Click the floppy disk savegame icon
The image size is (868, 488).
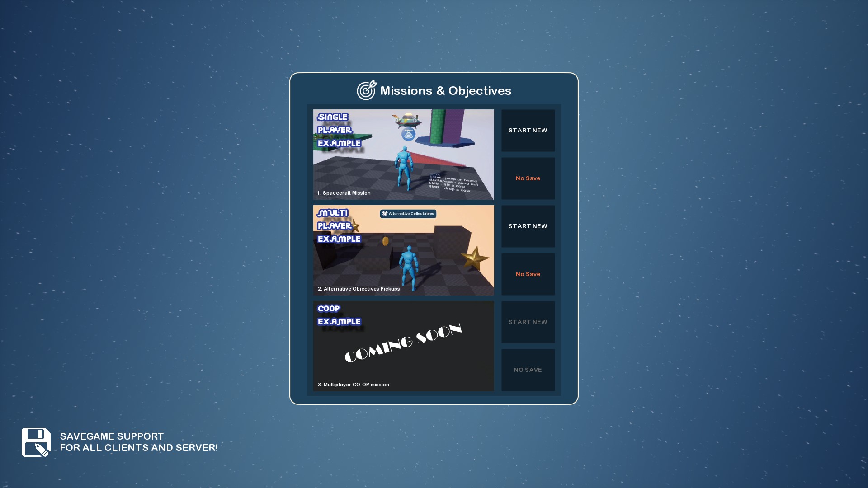point(36,442)
